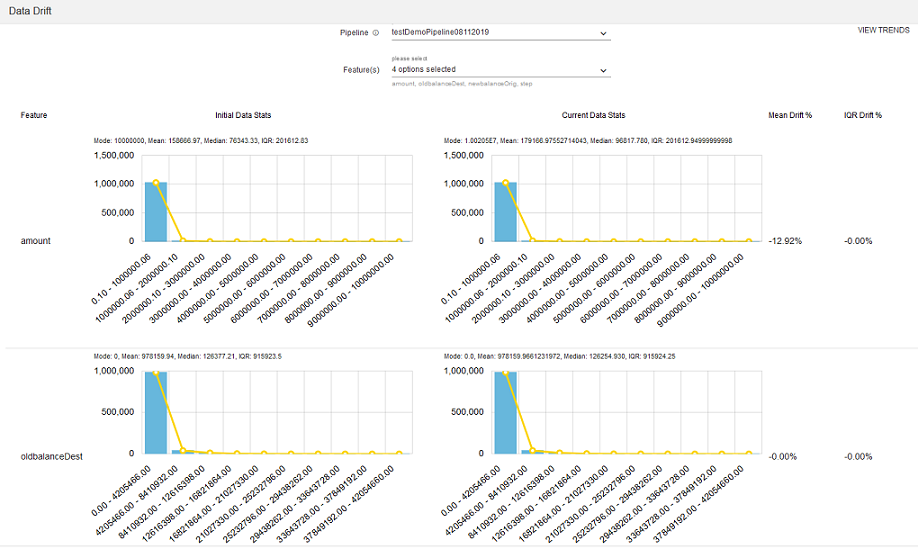Image resolution: width=918 pixels, height=549 pixels.
Task: Click the yellow peak point in current oldbalanceDest chart
Action: [x=505, y=372]
